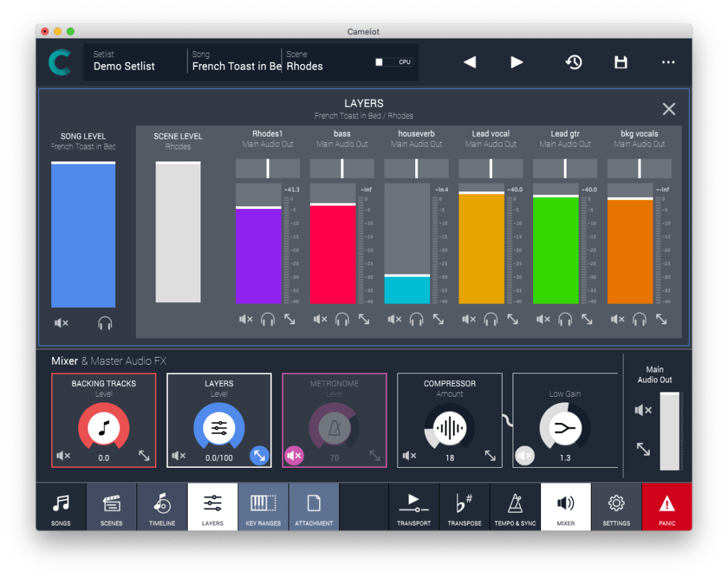
Task: Open the Transport controls panel
Action: pyautogui.click(x=414, y=506)
